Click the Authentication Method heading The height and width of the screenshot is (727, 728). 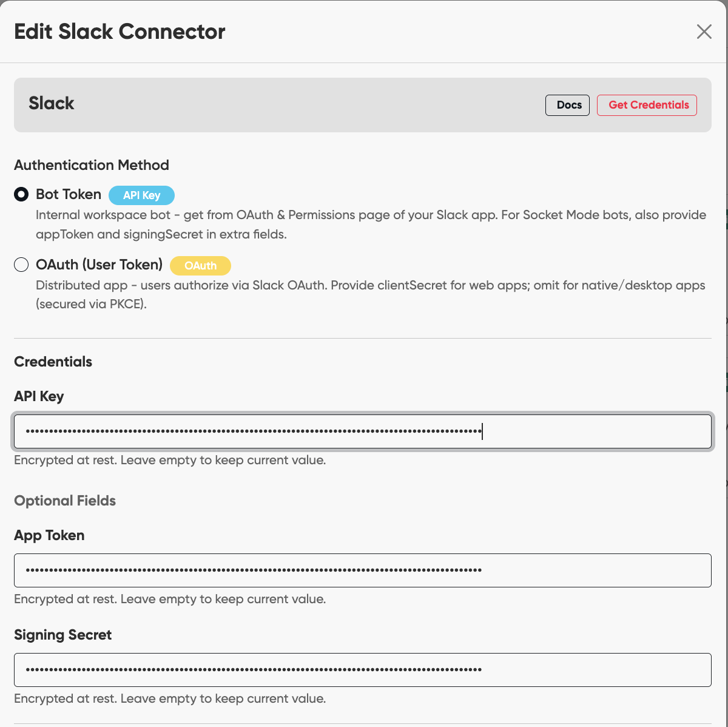pos(92,165)
